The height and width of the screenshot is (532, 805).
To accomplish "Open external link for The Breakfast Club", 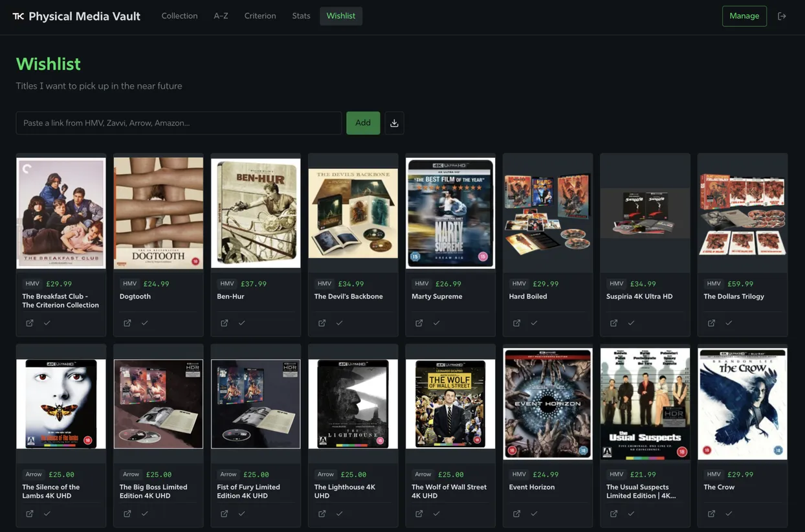I will click(x=30, y=323).
